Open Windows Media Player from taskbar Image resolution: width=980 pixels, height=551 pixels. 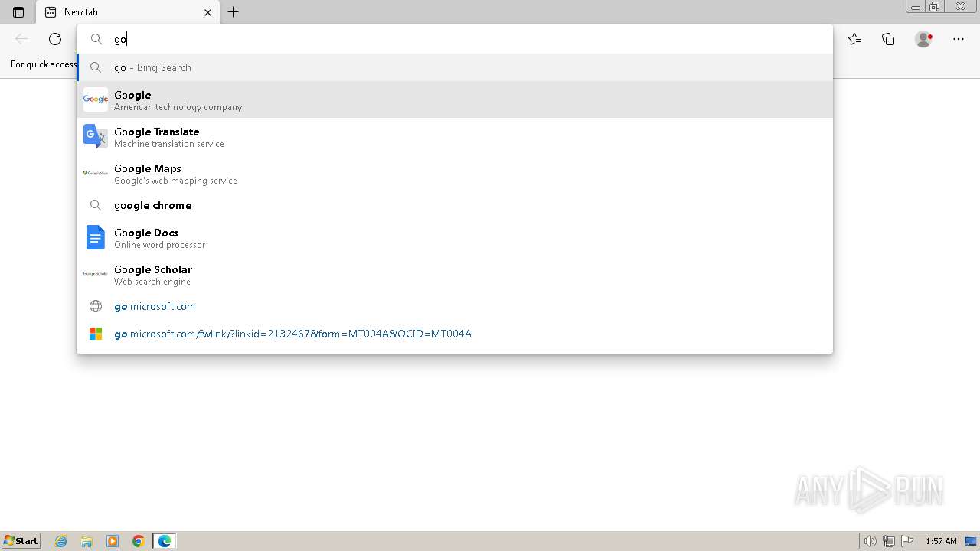click(x=113, y=541)
